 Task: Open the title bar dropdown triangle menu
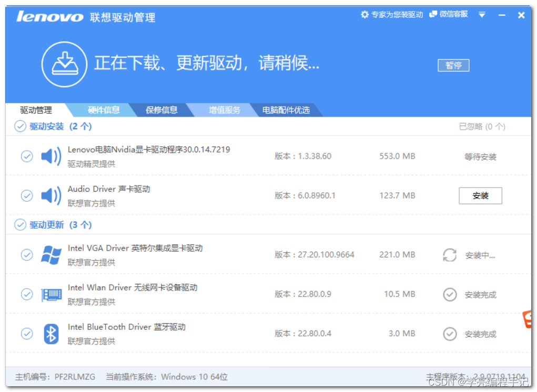click(482, 15)
